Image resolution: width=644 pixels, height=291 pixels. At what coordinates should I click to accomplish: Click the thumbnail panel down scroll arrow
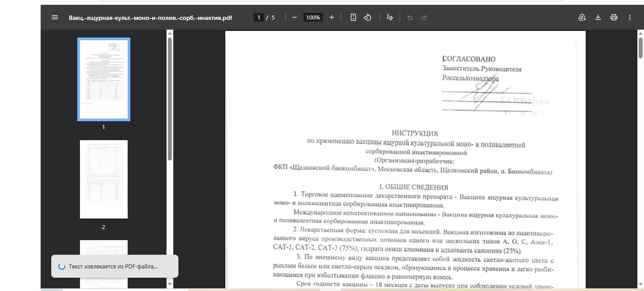tap(170, 283)
